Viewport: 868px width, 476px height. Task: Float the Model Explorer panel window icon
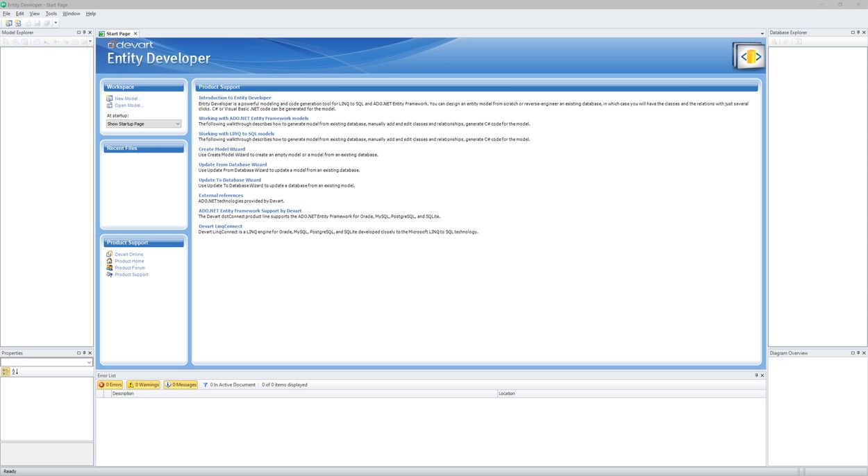(x=78, y=33)
